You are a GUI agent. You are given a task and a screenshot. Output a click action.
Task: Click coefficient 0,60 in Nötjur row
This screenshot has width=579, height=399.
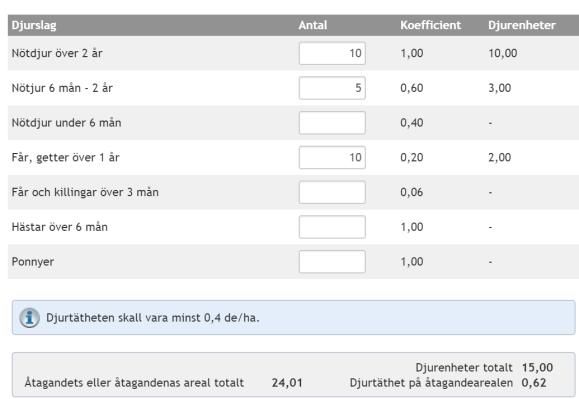click(x=412, y=88)
